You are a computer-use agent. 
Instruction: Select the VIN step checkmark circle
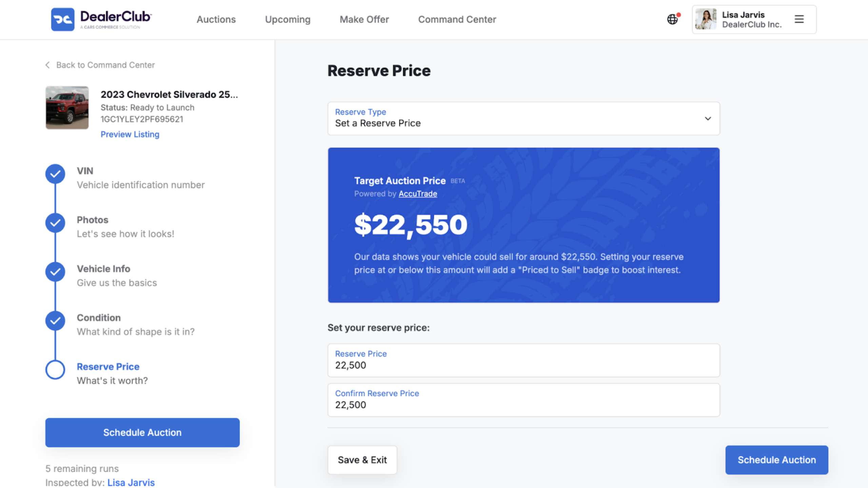(55, 174)
